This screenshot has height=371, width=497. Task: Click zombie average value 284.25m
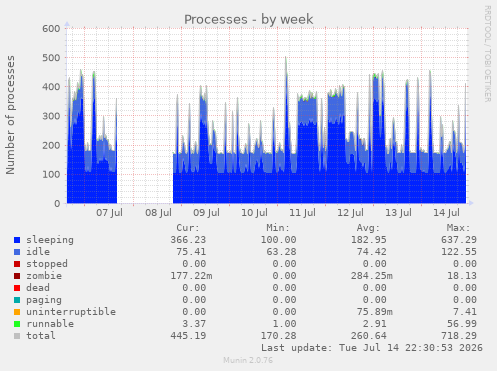[x=372, y=276]
